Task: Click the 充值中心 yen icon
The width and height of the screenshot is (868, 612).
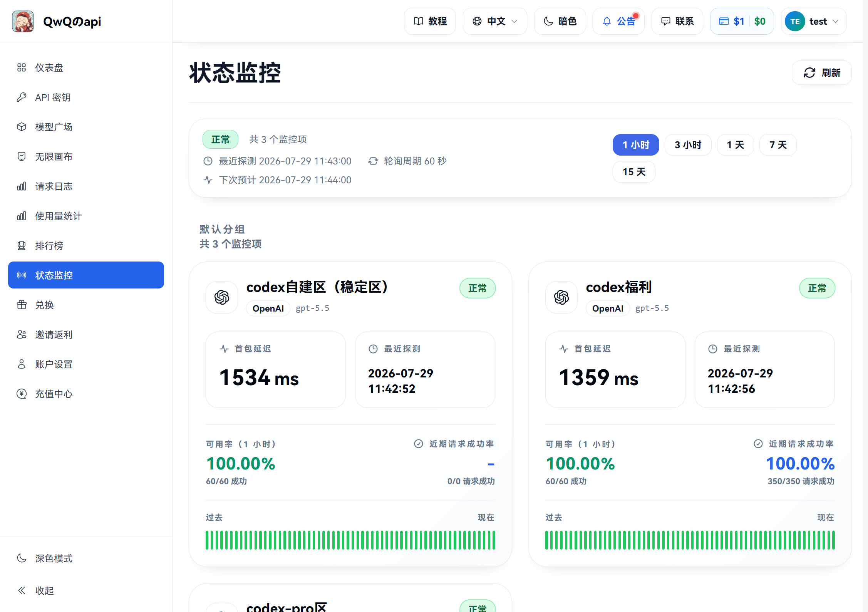Action: 22,394
